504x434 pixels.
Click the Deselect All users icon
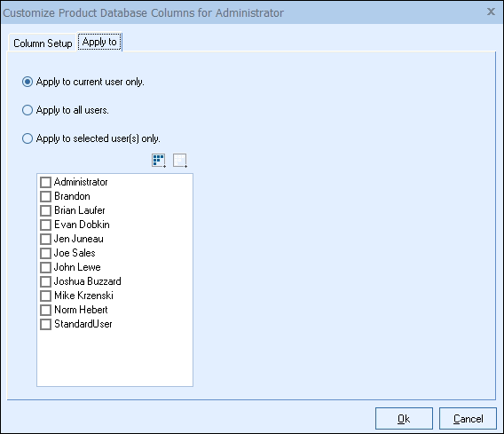[x=180, y=161]
